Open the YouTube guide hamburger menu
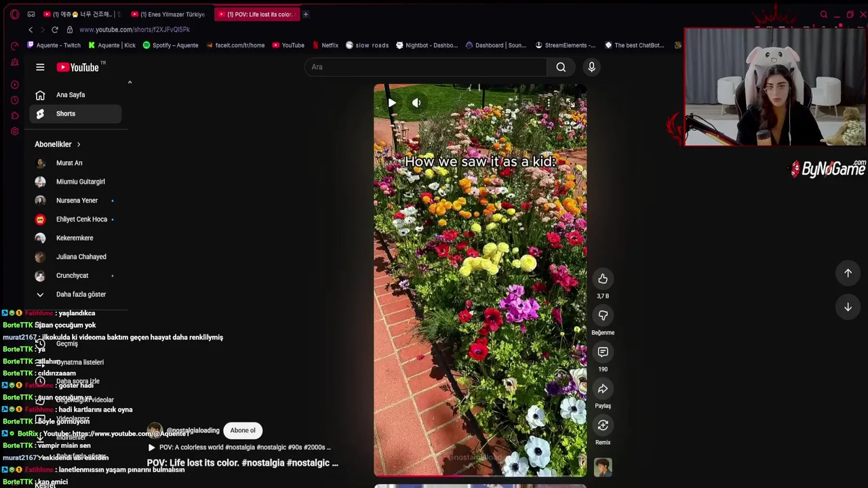The width and height of the screenshot is (868, 488). pyautogui.click(x=40, y=67)
